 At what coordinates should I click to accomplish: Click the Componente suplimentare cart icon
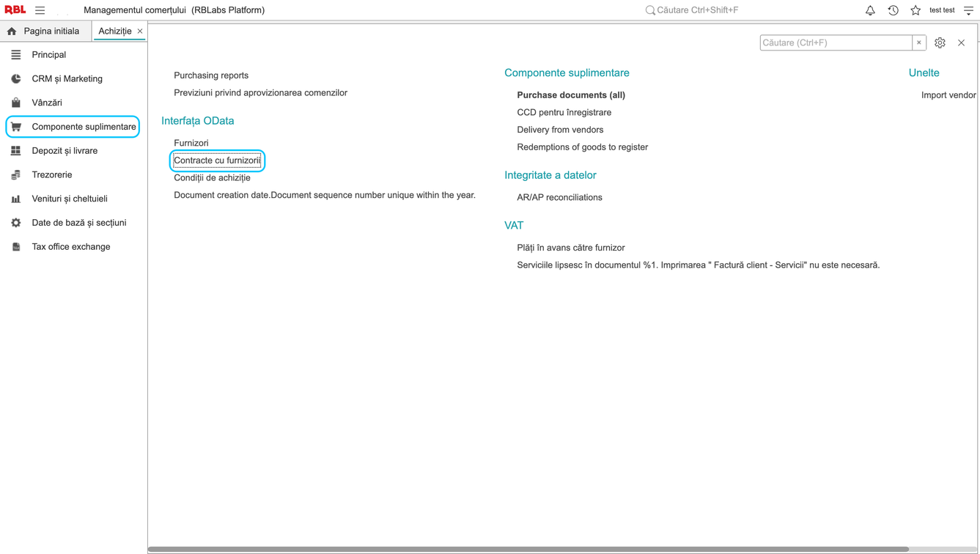(x=16, y=127)
